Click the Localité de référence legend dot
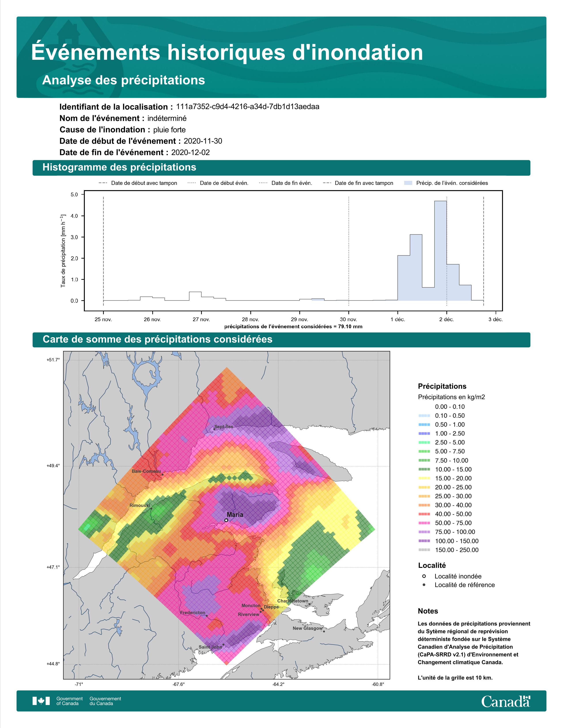This screenshot has width=563, height=728. (424, 585)
